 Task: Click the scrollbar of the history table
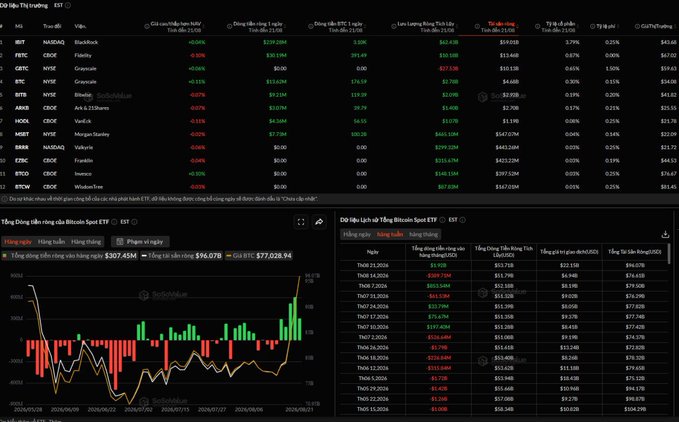[669, 253]
